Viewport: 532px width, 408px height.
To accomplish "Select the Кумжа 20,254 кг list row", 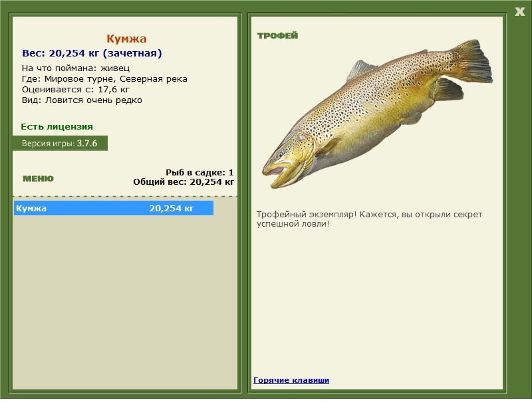I will point(114,208).
